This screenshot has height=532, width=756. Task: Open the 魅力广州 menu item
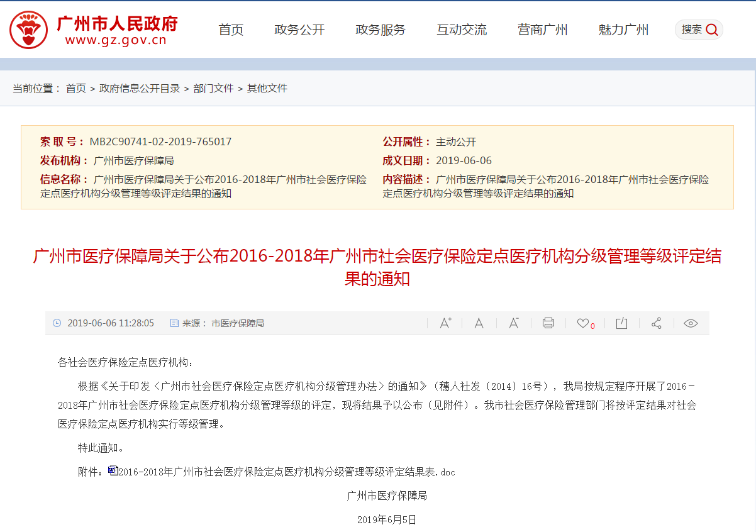point(623,30)
